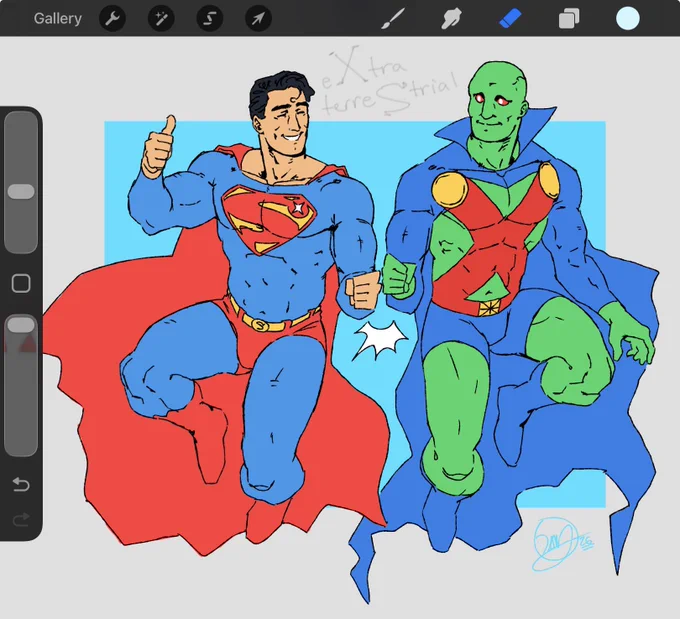Activate the Selection S tool
This screenshot has height=619, width=680.
[x=210, y=19]
